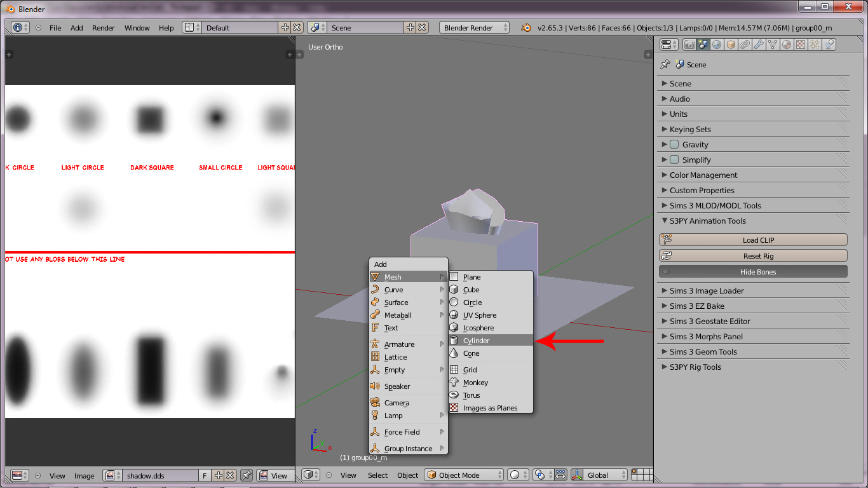The height and width of the screenshot is (488, 868).
Task: Choose Torus from the Mesh list
Action: 471,395
